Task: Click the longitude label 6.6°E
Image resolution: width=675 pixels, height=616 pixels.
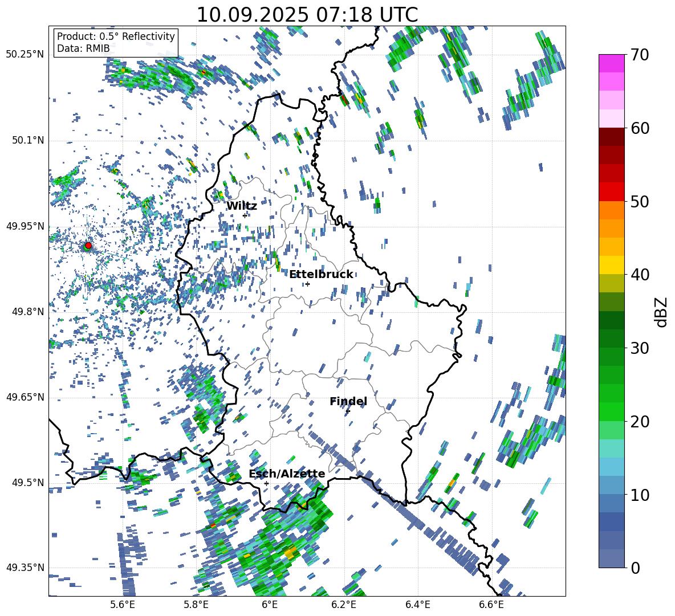Action: (x=491, y=605)
